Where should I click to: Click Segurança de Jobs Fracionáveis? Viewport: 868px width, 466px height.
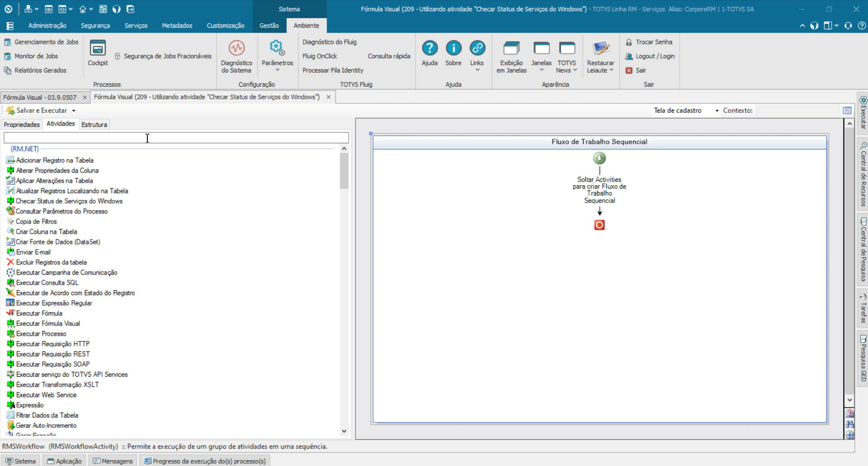[x=163, y=56]
